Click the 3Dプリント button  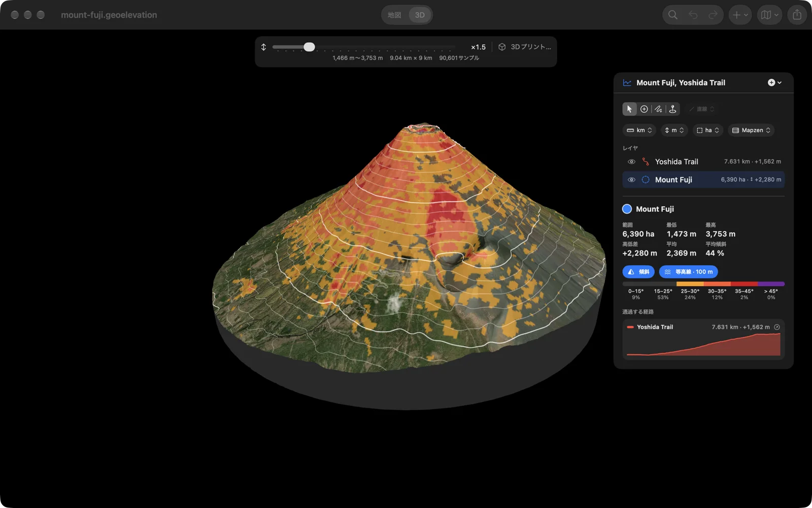tap(525, 47)
